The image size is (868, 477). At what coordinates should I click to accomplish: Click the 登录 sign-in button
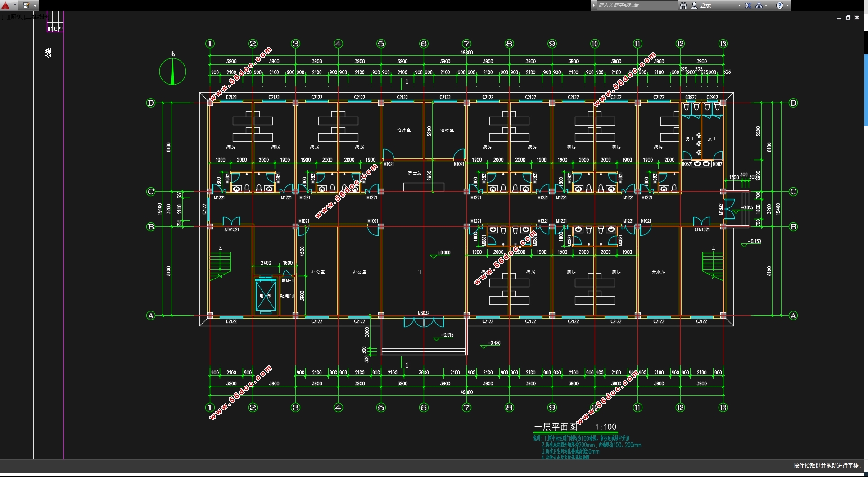point(705,5)
